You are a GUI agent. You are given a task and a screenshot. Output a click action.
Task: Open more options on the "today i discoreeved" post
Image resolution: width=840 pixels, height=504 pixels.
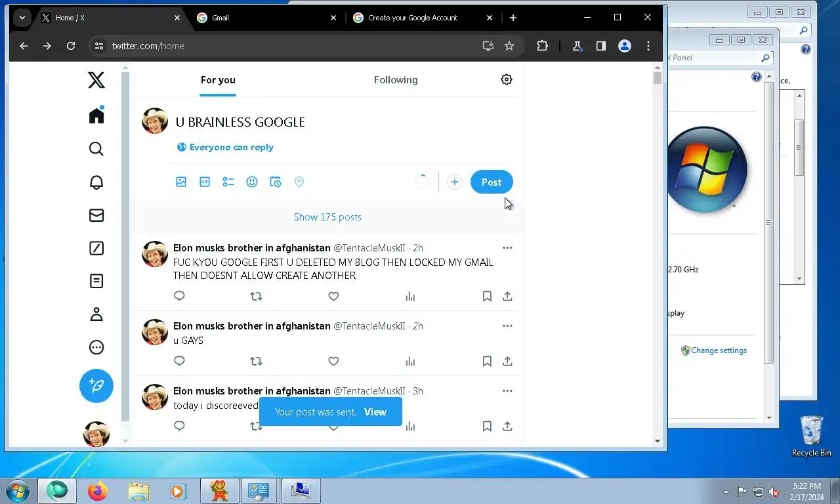507,390
